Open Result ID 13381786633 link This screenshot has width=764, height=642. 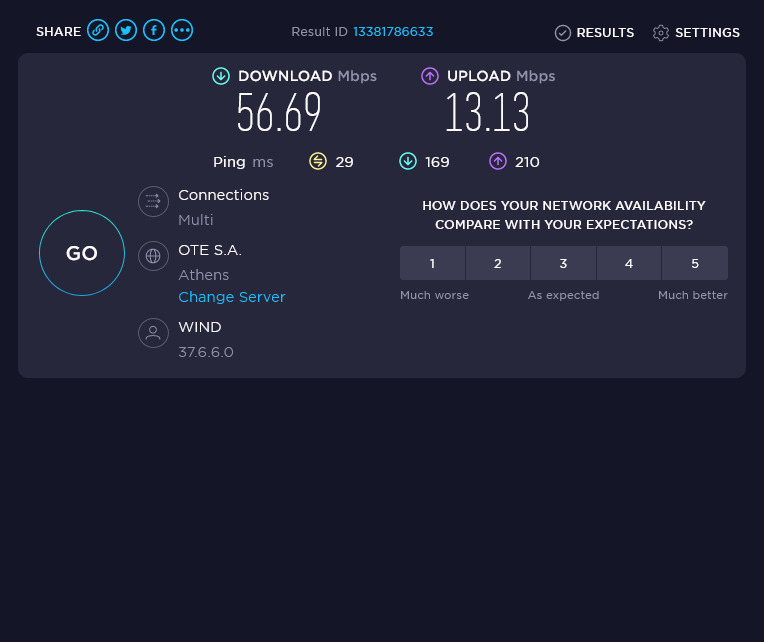point(393,32)
